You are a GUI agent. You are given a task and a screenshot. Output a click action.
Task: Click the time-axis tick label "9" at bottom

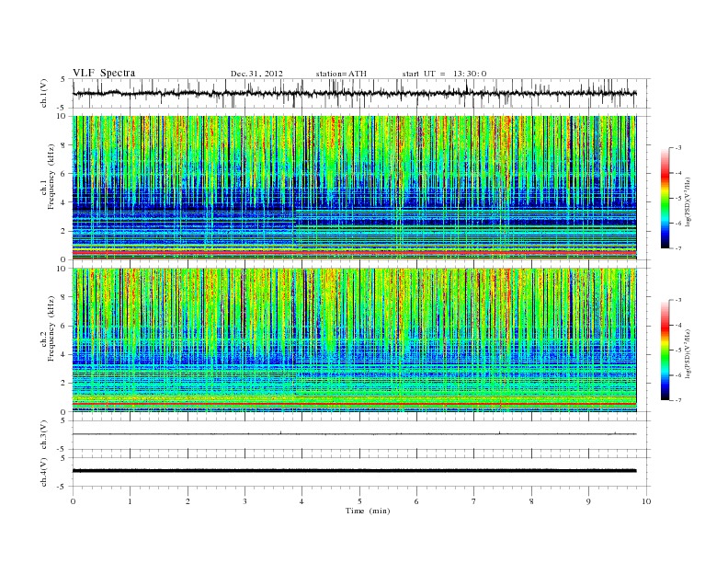click(x=588, y=501)
